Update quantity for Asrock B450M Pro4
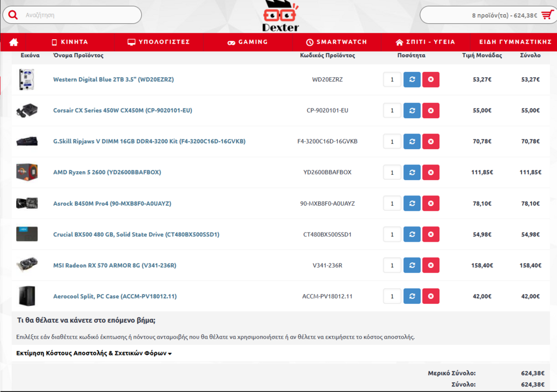This screenshot has height=392, width=557. click(x=412, y=203)
